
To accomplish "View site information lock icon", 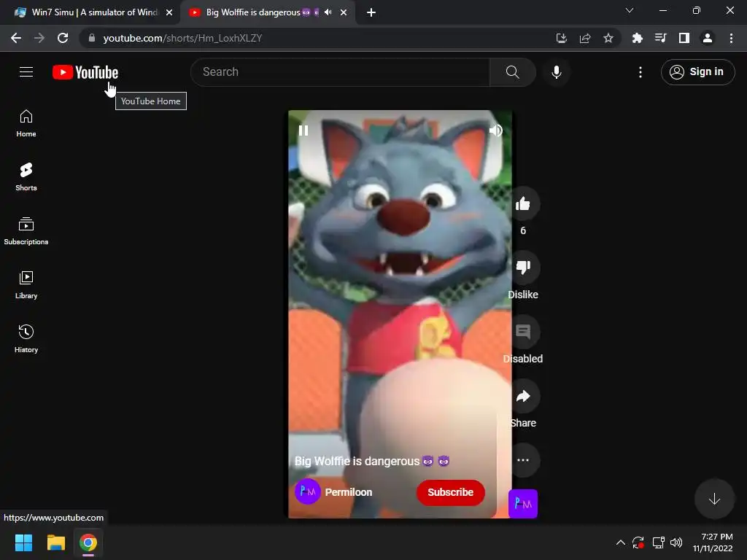I will click(92, 38).
